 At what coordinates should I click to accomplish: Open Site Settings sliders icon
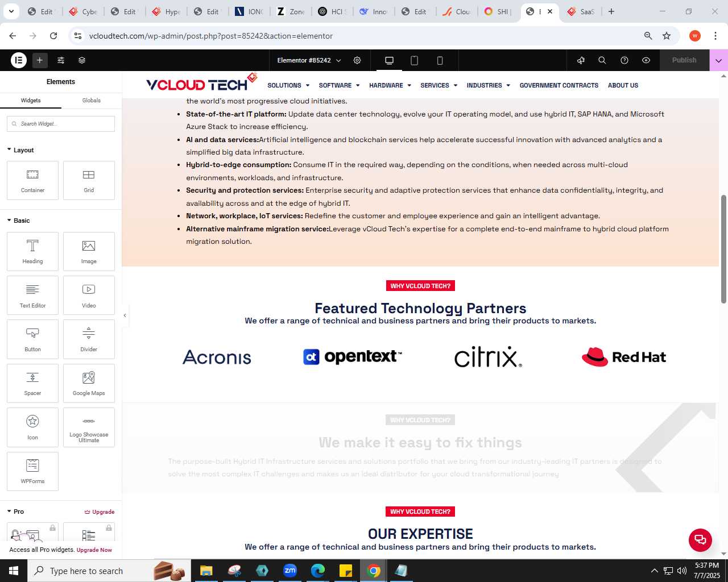pyautogui.click(x=61, y=60)
